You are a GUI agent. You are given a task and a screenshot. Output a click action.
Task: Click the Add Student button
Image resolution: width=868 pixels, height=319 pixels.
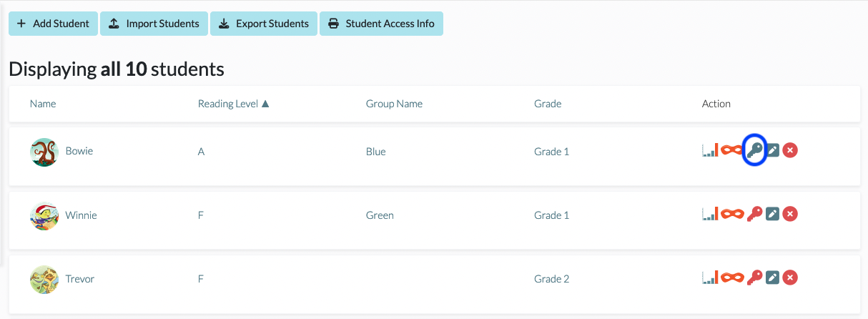pos(53,24)
